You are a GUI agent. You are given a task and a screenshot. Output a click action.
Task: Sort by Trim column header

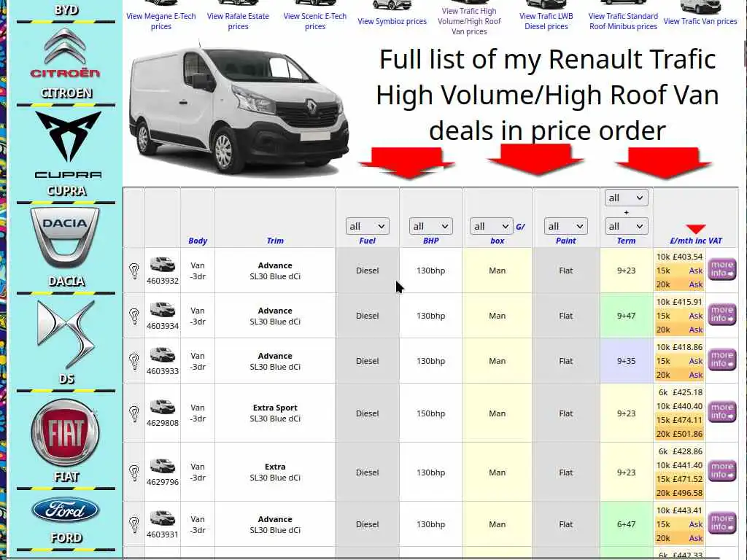pyautogui.click(x=275, y=241)
